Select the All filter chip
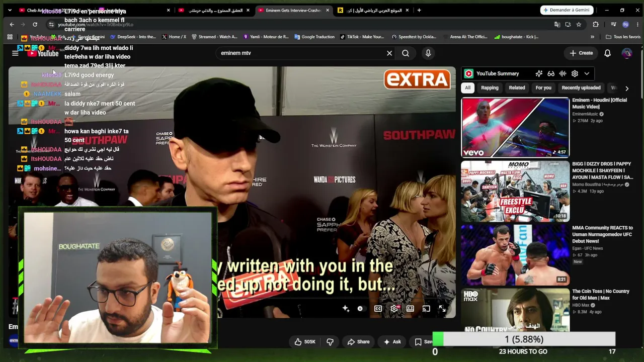The width and height of the screenshot is (644, 362). point(467,87)
